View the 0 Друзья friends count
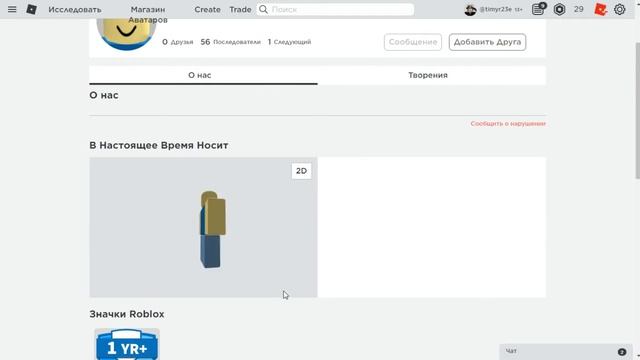Screen dimensions: 640x360 178,42
